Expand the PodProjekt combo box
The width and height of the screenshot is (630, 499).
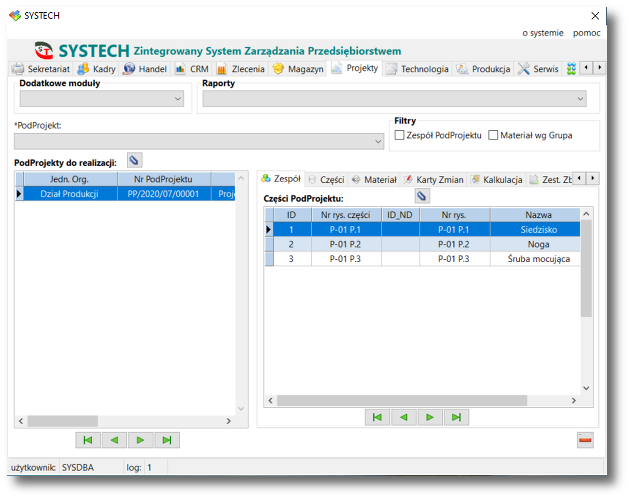(199, 142)
